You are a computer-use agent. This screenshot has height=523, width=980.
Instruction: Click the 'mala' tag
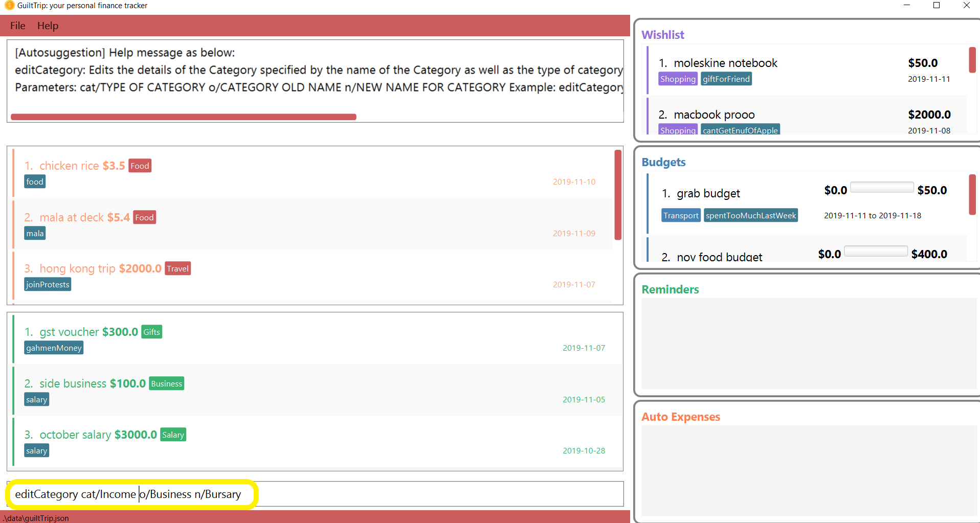(35, 233)
